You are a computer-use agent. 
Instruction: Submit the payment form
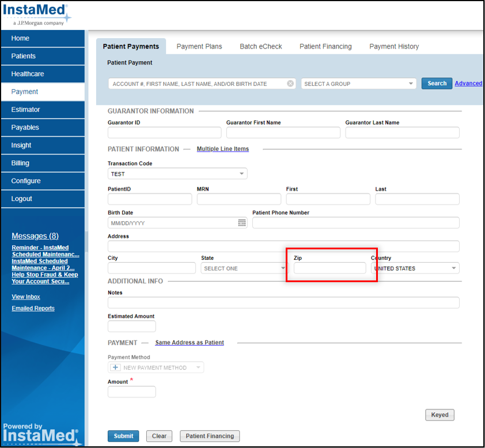[x=123, y=436]
